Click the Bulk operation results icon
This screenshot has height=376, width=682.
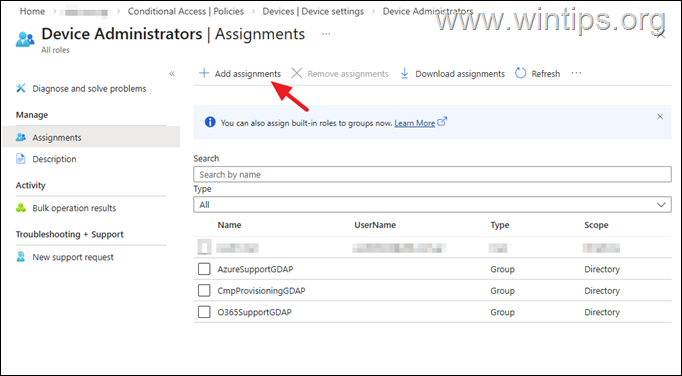click(x=20, y=208)
